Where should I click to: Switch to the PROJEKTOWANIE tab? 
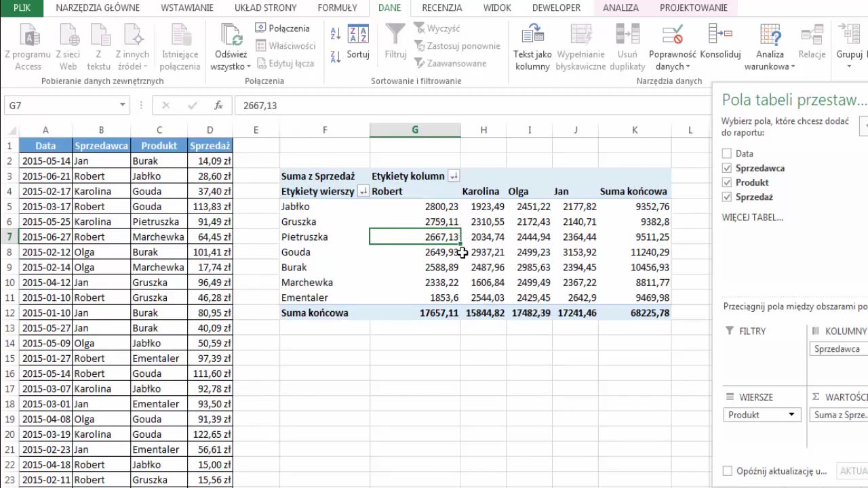tap(694, 8)
